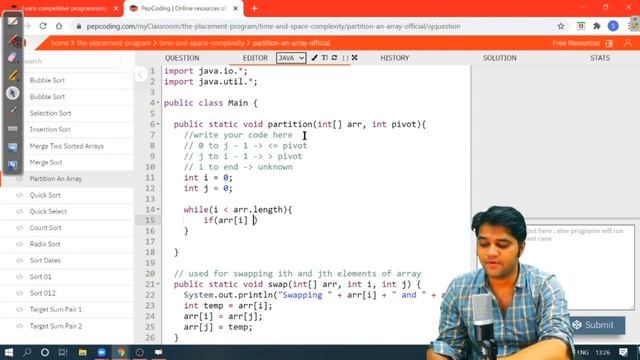Screen dimensions: 640x360
Task: Open Windows notification center
Action: point(623,352)
